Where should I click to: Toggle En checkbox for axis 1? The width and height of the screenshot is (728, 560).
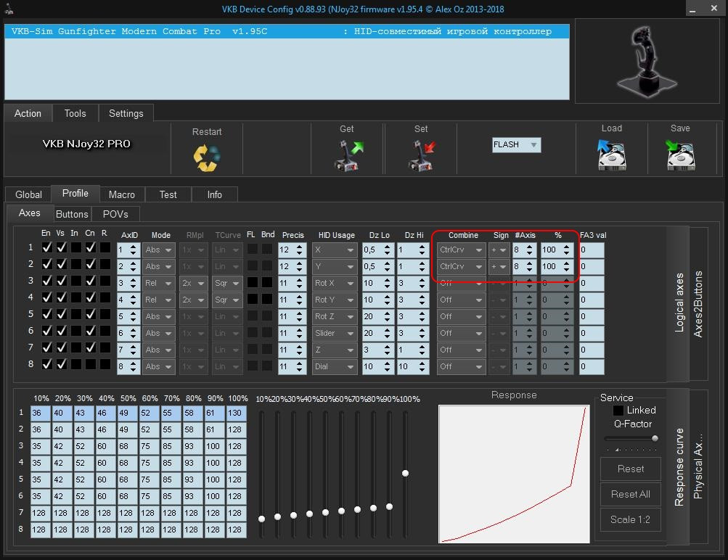point(46,247)
